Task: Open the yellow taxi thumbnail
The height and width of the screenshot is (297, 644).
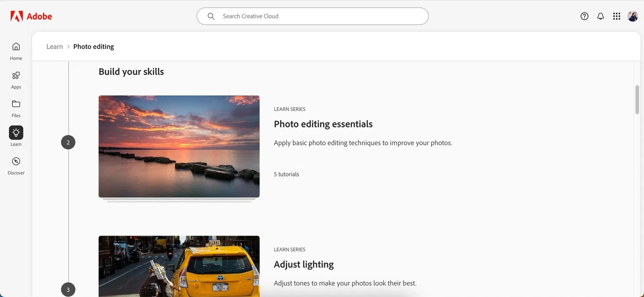Action: [179, 266]
